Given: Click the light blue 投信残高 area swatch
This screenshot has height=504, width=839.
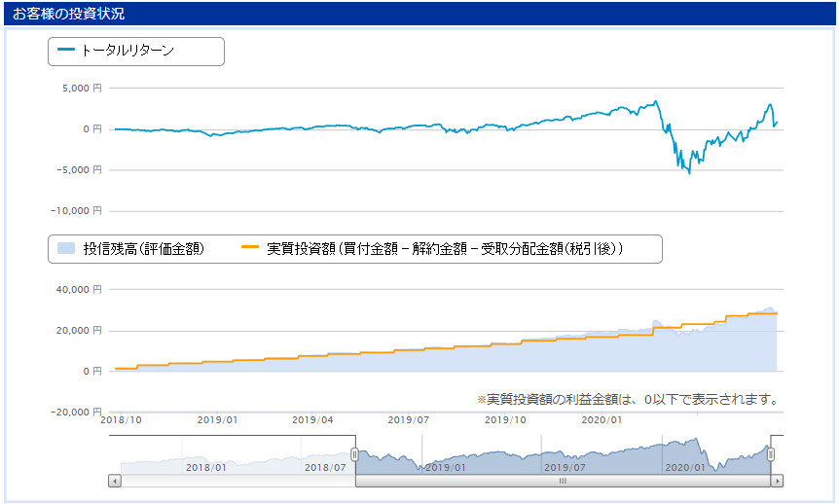Looking at the screenshot, I should (x=66, y=248).
